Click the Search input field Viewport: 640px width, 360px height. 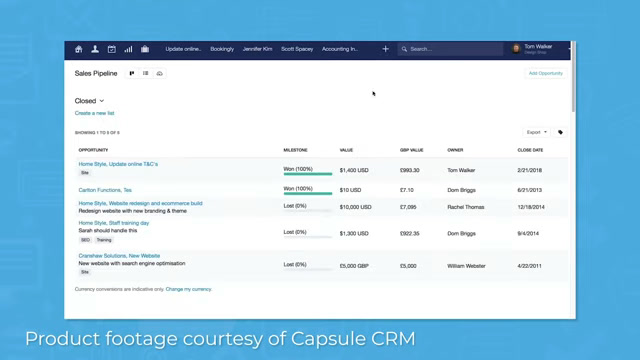pyautogui.click(x=450, y=49)
